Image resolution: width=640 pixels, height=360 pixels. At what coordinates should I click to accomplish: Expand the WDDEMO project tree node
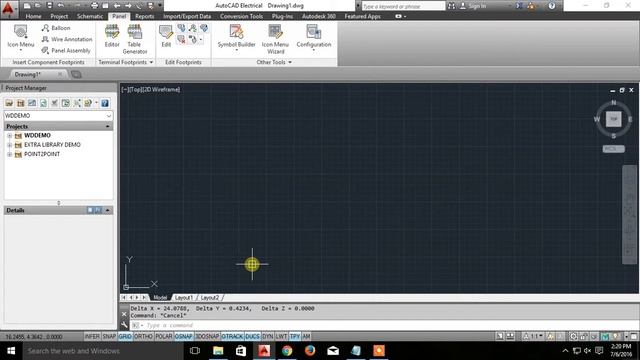9,136
